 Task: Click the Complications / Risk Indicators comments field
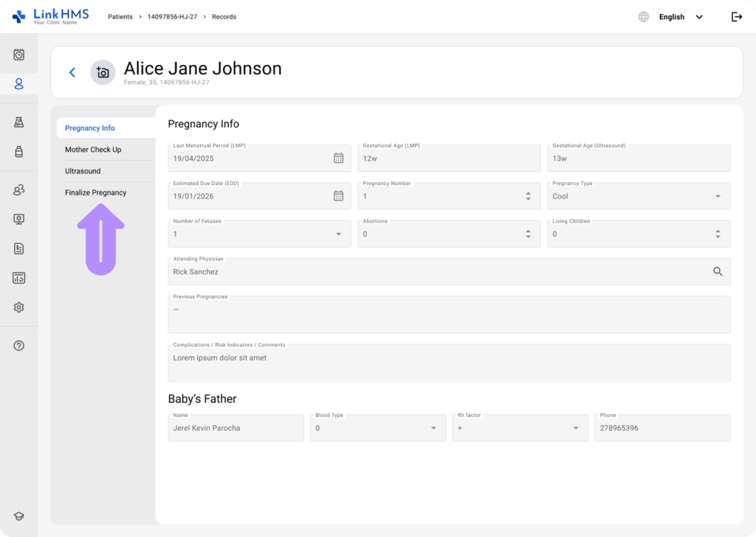coord(449,362)
